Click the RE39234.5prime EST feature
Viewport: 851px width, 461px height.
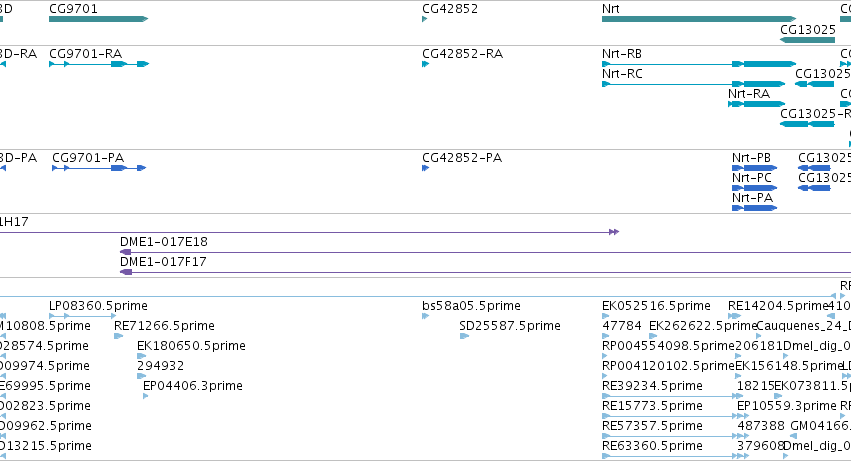671,396
